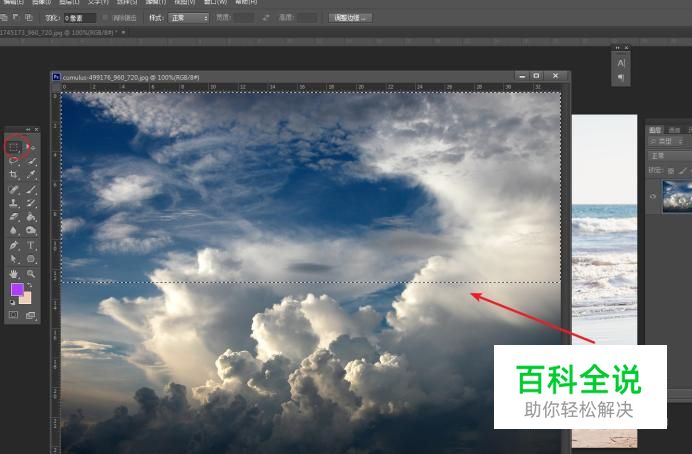Switch to 1745173_960_720.jpg document tab
This screenshot has width=692, height=454.
tap(58, 33)
